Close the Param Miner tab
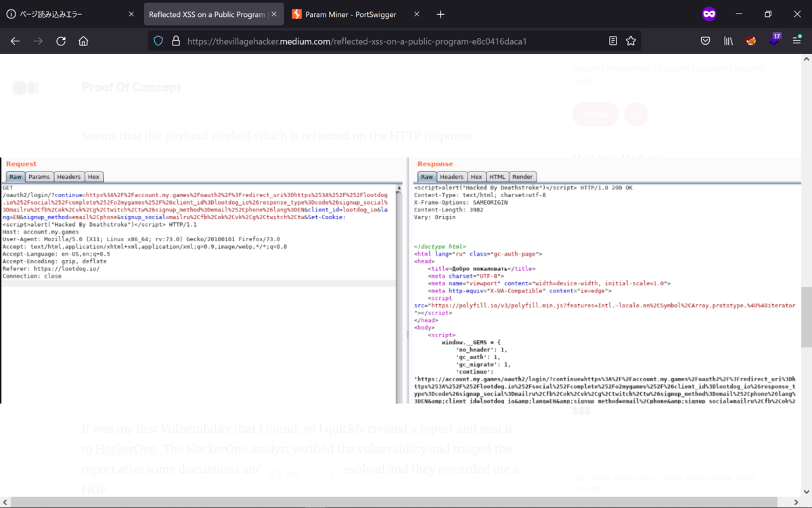This screenshot has width=812, height=508. (x=417, y=14)
